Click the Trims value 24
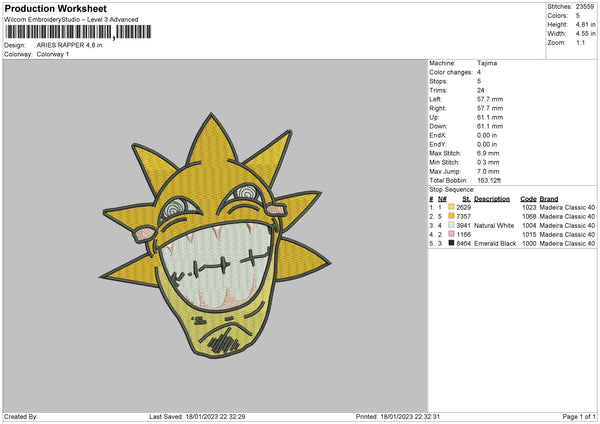 click(481, 90)
